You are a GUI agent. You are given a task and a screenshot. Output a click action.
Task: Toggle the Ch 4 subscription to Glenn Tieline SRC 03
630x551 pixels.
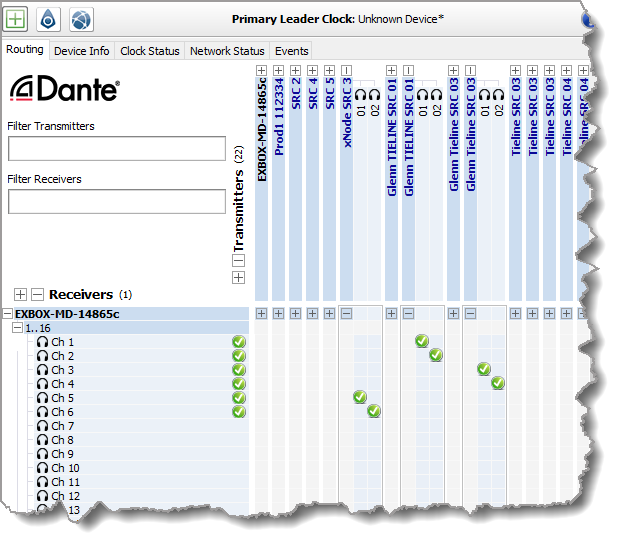pos(498,383)
